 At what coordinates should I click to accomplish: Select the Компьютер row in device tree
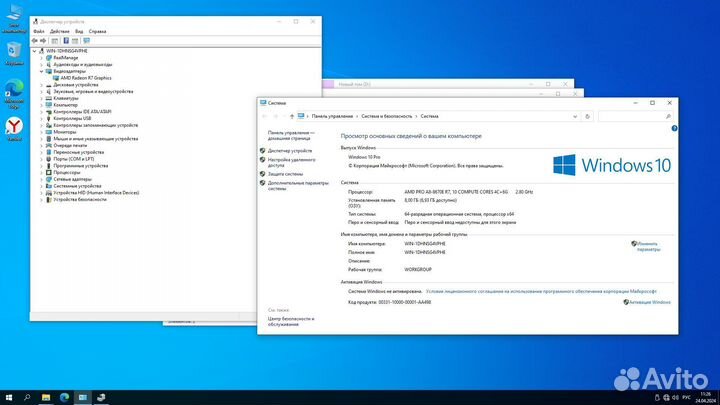66,105
